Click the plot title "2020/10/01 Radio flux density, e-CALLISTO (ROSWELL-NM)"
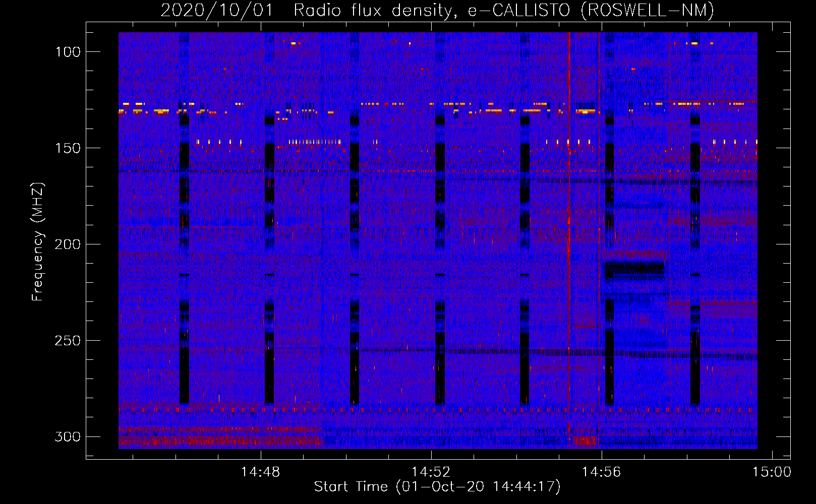816x504 pixels. pyautogui.click(x=437, y=10)
